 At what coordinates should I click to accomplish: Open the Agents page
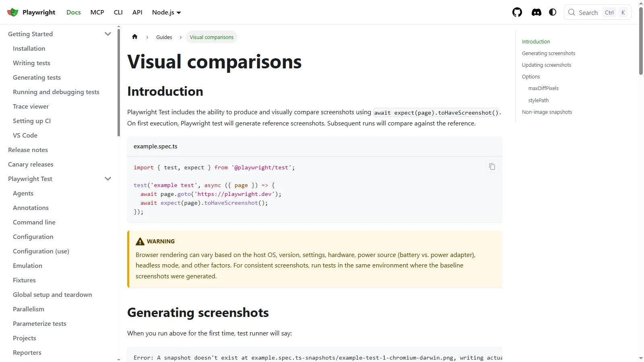23,193
